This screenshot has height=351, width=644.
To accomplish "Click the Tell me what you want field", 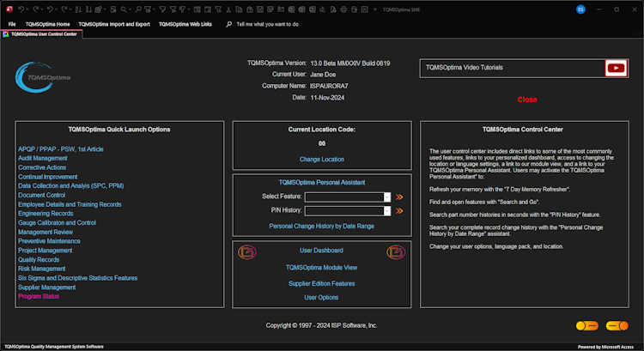I will 267,24.
